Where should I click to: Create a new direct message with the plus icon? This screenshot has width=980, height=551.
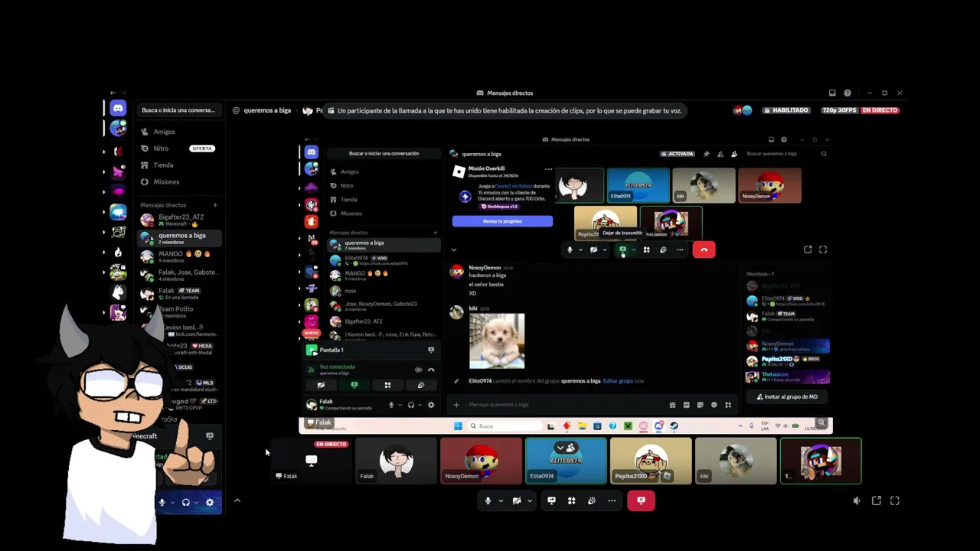[x=215, y=205]
